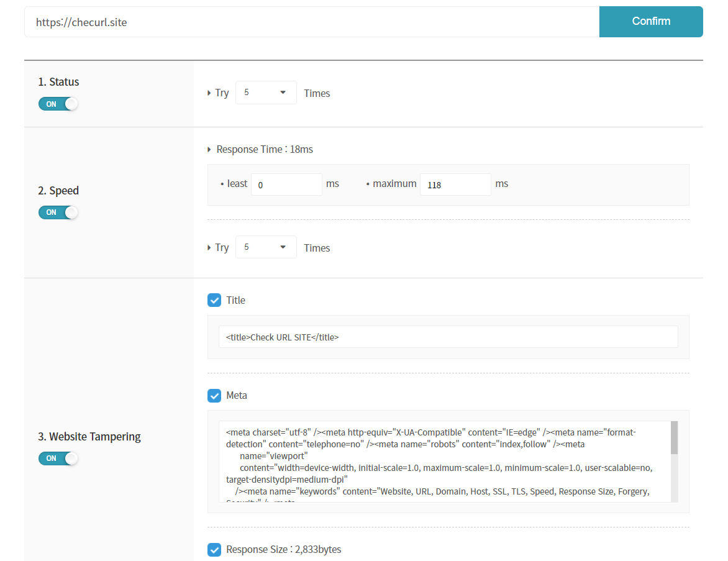Image resolution: width=728 pixels, height=561 pixels.
Task: Uncheck the Response Size checkbox
Action: click(x=214, y=550)
